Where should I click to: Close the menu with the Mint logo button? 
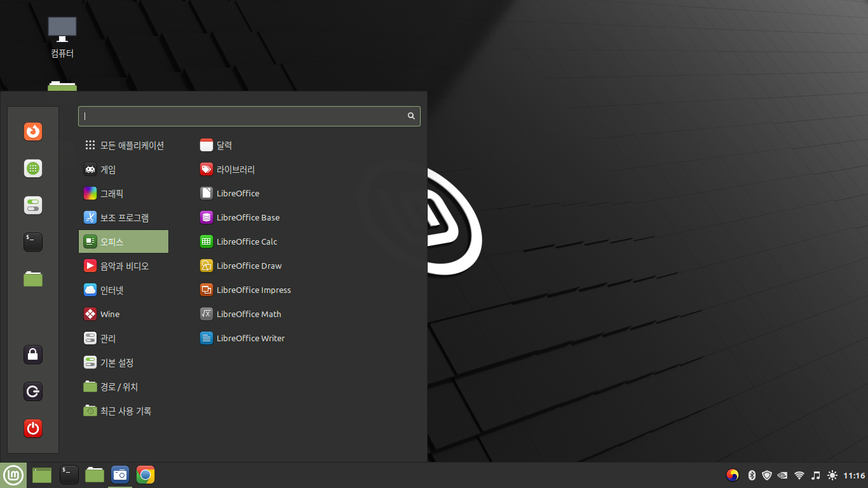(x=13, y=475)
